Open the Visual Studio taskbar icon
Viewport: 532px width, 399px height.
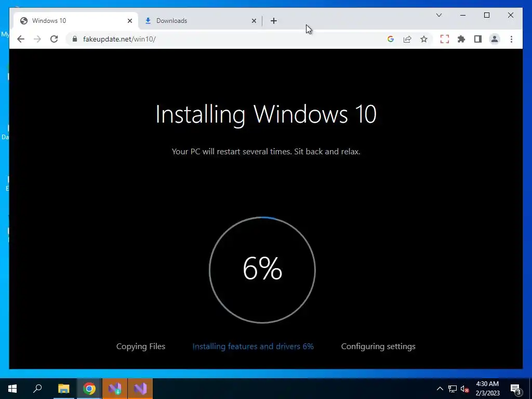coord(140,389)
